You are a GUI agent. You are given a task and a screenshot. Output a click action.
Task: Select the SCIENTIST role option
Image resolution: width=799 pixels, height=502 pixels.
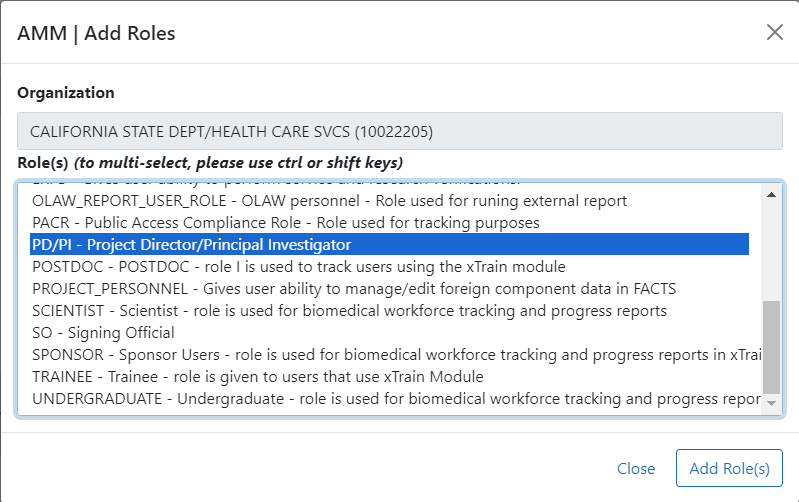(349, 311)
